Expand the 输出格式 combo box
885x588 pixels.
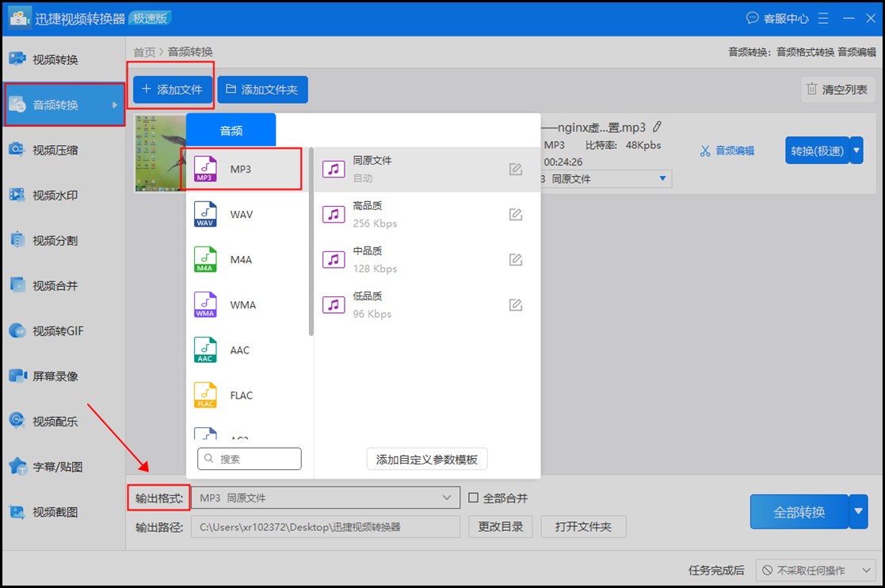325,498
